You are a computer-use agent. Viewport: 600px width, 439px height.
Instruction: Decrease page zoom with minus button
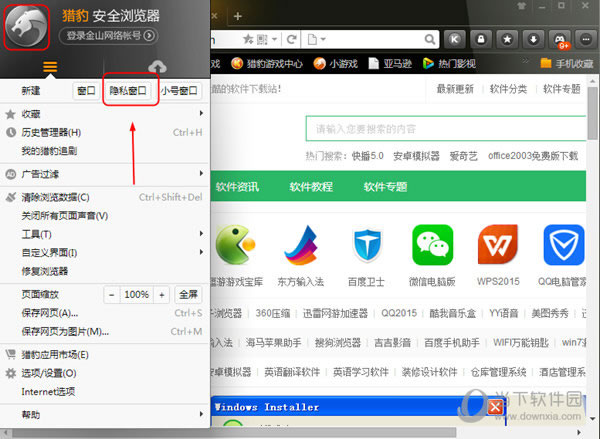click(112, 294)
